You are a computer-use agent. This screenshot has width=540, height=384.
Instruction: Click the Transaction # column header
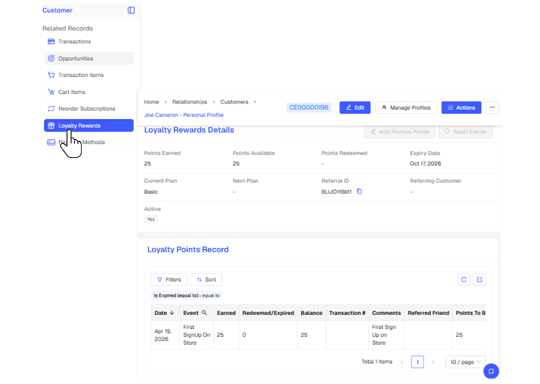point(347,313)
